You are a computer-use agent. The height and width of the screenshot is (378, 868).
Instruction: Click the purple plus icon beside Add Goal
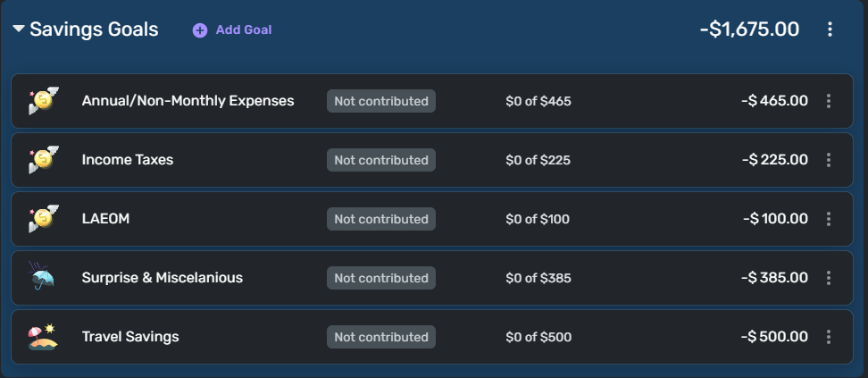[x=200, y=30]
